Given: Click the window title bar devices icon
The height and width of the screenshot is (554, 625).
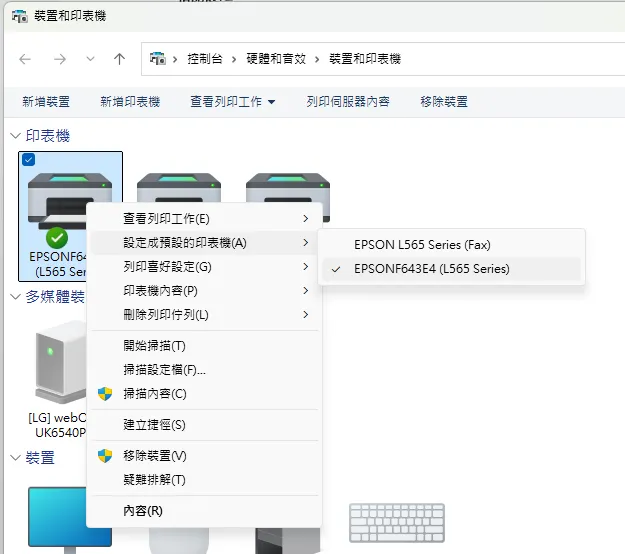Looking at the screenshot, I should tap(20, 16).
